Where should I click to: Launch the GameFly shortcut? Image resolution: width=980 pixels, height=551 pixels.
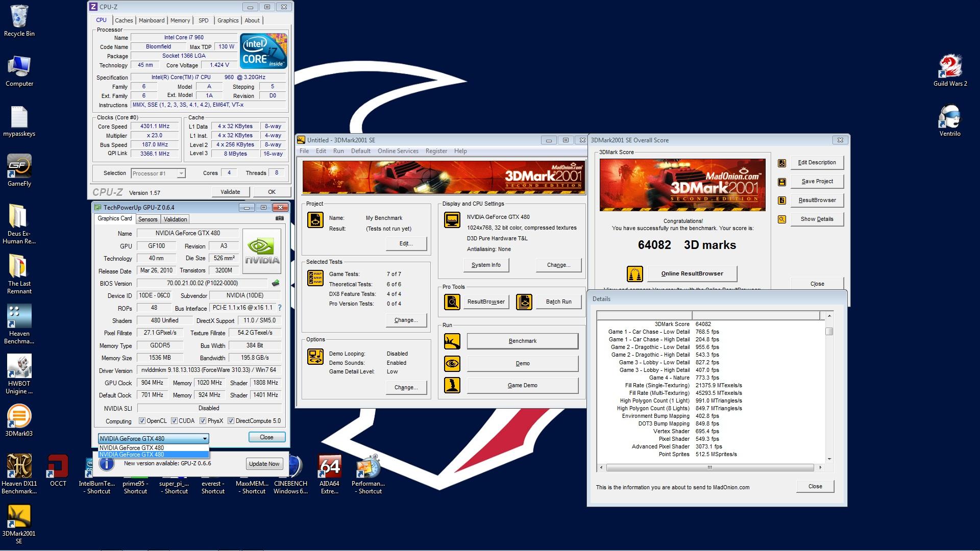click(19, 171)
